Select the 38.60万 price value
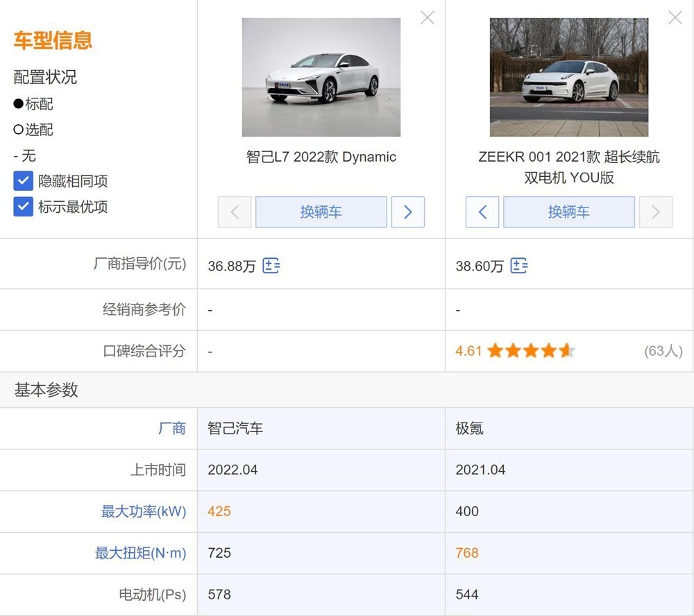The height and width of the screenshot is (616, 694). click(x=480, y=266)
